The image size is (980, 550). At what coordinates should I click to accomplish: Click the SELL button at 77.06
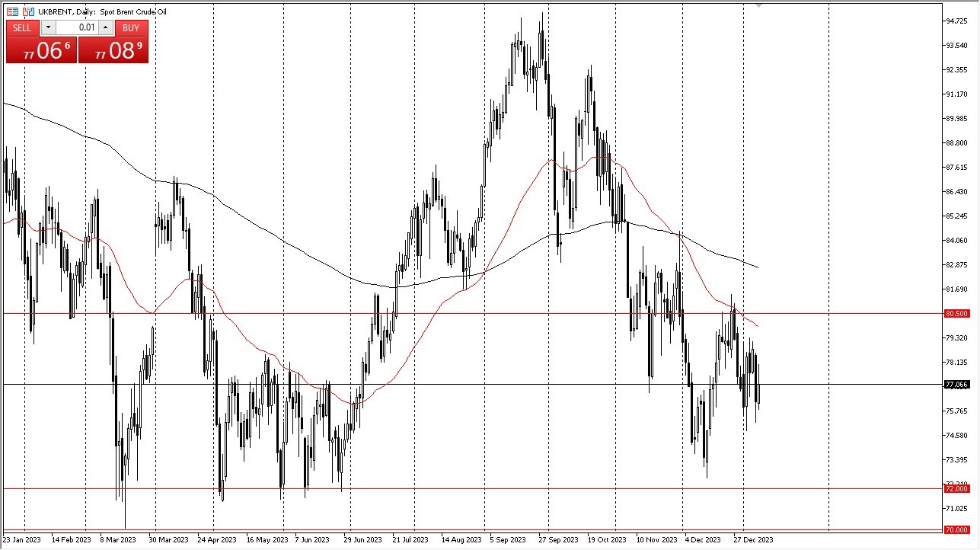click(42, 50)
